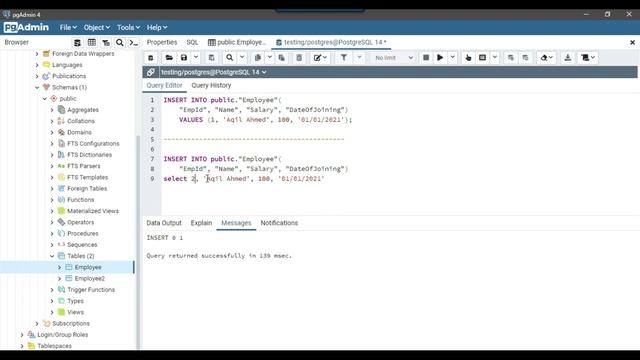Viewport: 640px width, 360px height.
Task: Open Browser panel server object icon
Action: point(77,42)
